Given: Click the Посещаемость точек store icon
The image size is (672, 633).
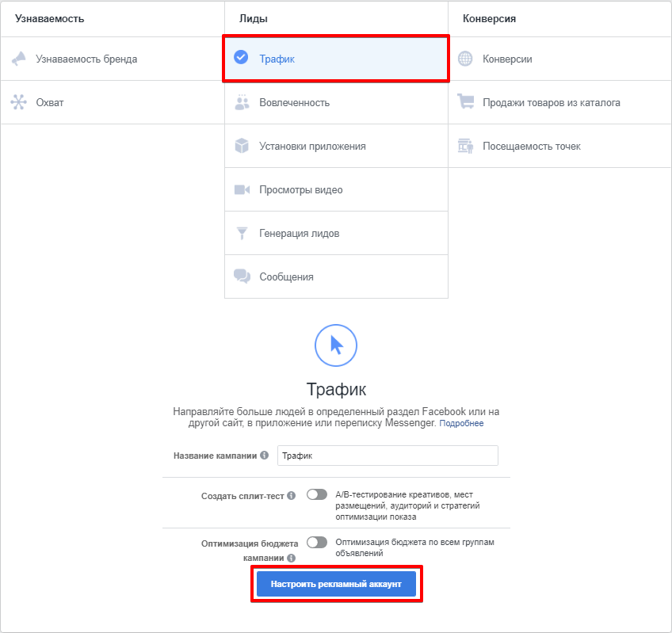Looking at the screenshot, I should (465, 146).
